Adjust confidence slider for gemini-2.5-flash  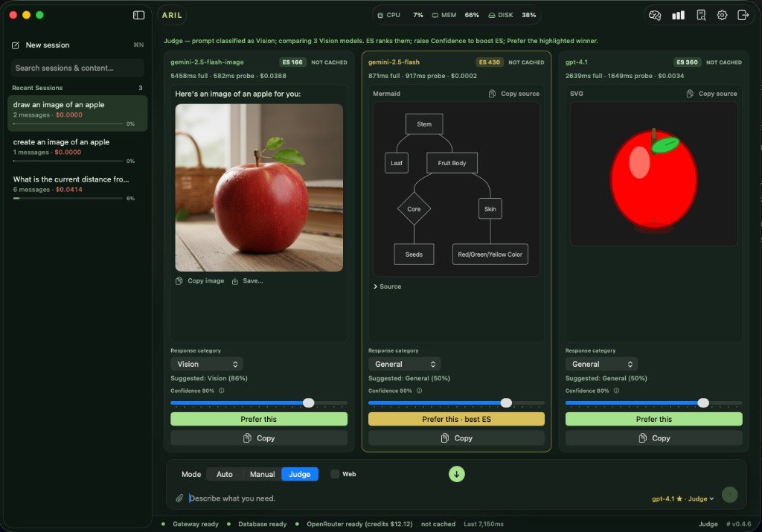pos(506,403)
